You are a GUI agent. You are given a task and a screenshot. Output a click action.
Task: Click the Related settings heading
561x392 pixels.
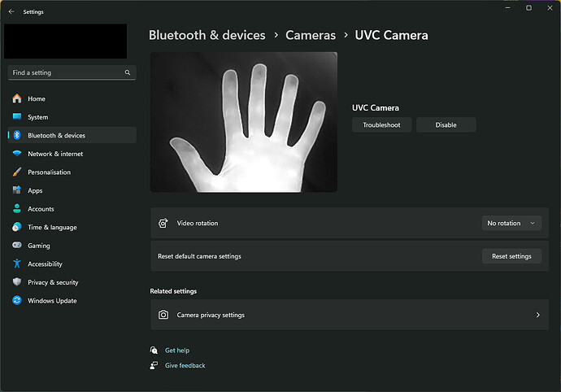point(173,291)
